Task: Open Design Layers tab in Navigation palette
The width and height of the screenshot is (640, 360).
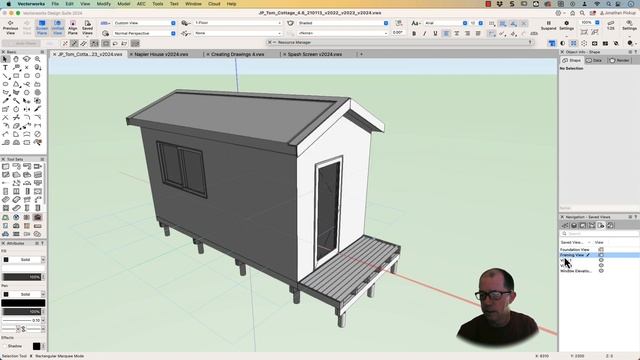Action: pos(574,225)
